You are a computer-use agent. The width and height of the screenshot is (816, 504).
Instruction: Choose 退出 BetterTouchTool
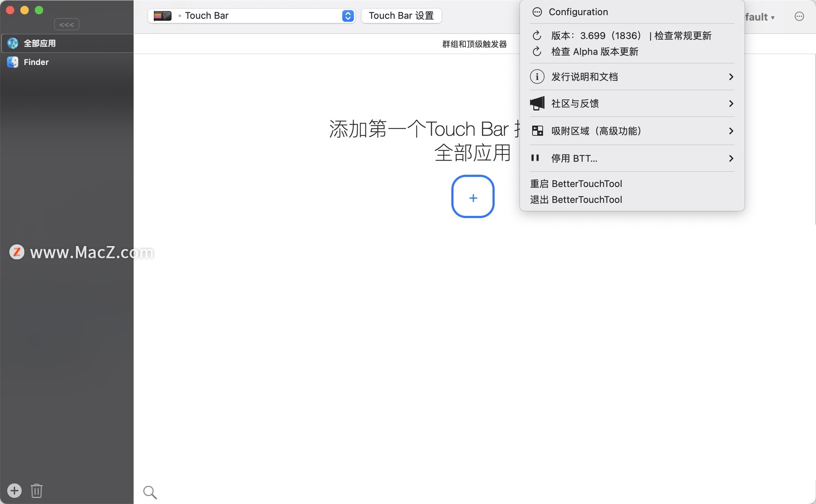[x=576, y=200]
